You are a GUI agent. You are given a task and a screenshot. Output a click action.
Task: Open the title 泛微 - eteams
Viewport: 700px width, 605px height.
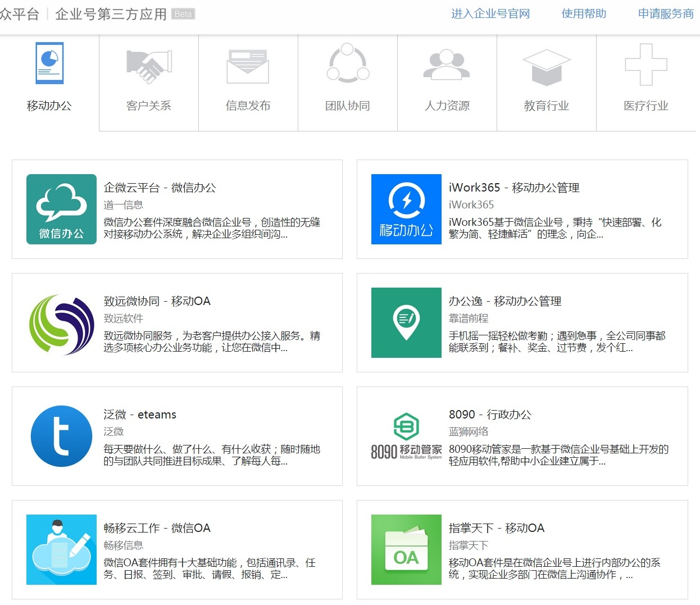coord(140,415)
